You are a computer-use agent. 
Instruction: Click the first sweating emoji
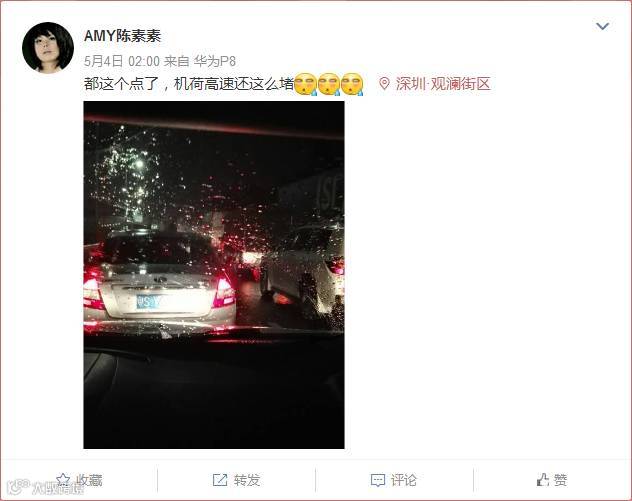click(x=306, y=84)
